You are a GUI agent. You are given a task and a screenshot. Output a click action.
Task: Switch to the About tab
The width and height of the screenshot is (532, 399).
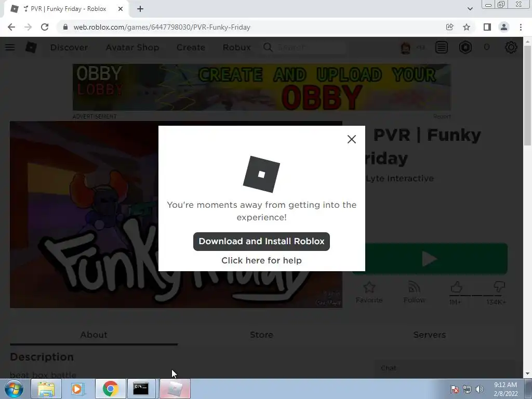94,335
